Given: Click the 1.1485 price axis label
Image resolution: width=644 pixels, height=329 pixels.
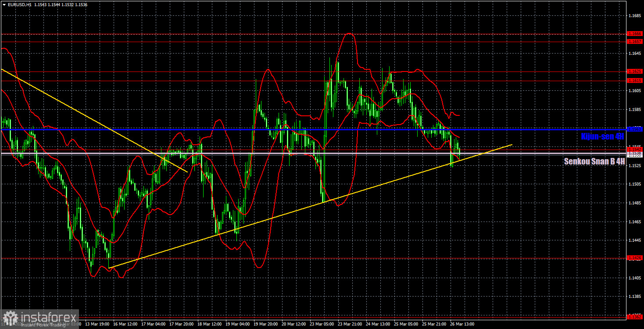Looking at the screenshot, I should [x=634, y=203].
